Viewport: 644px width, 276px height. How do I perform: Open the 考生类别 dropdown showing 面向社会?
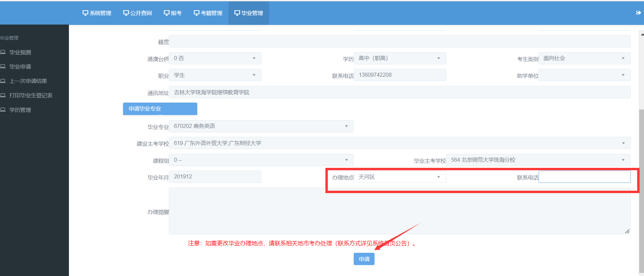584,58
